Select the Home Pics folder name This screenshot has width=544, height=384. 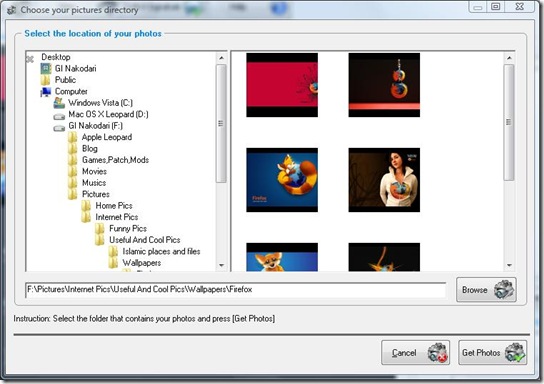coord(114,206)
